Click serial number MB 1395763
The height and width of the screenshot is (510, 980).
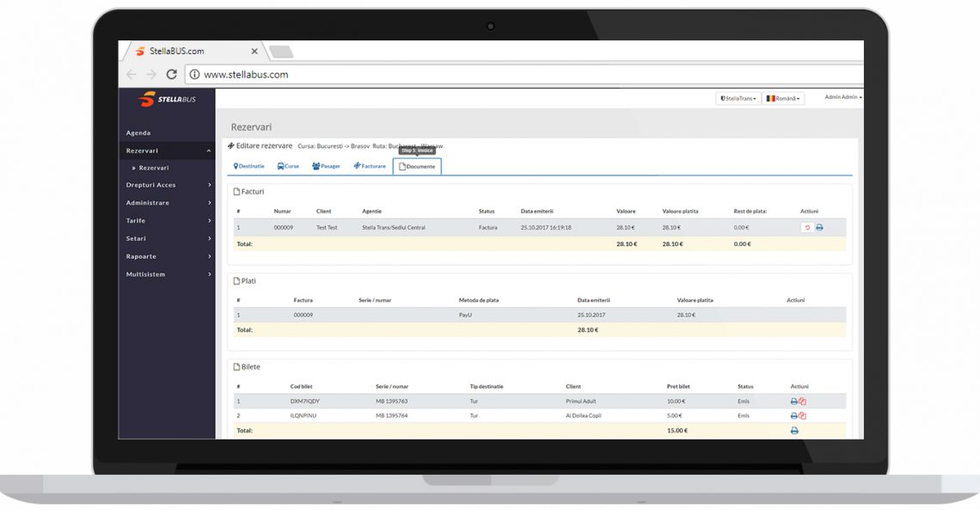pyautogui.click(x=392, y=402)
